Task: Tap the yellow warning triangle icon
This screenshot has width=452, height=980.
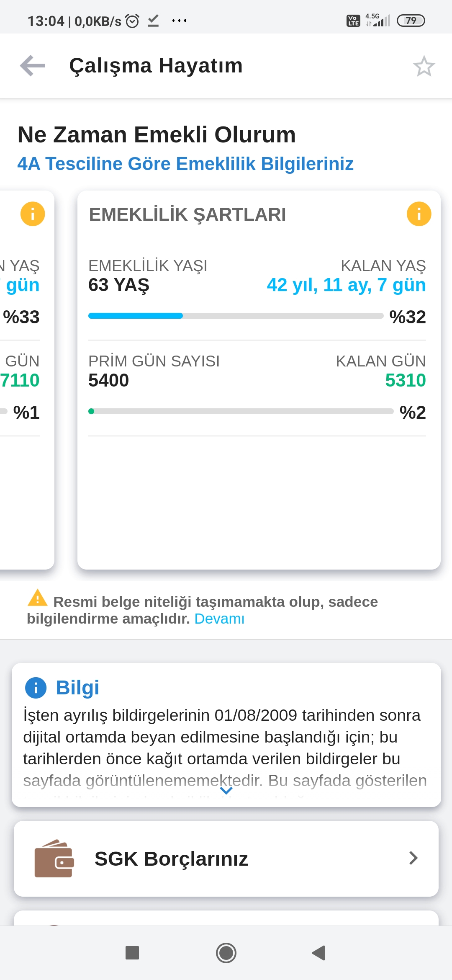Action: [37, 598]
